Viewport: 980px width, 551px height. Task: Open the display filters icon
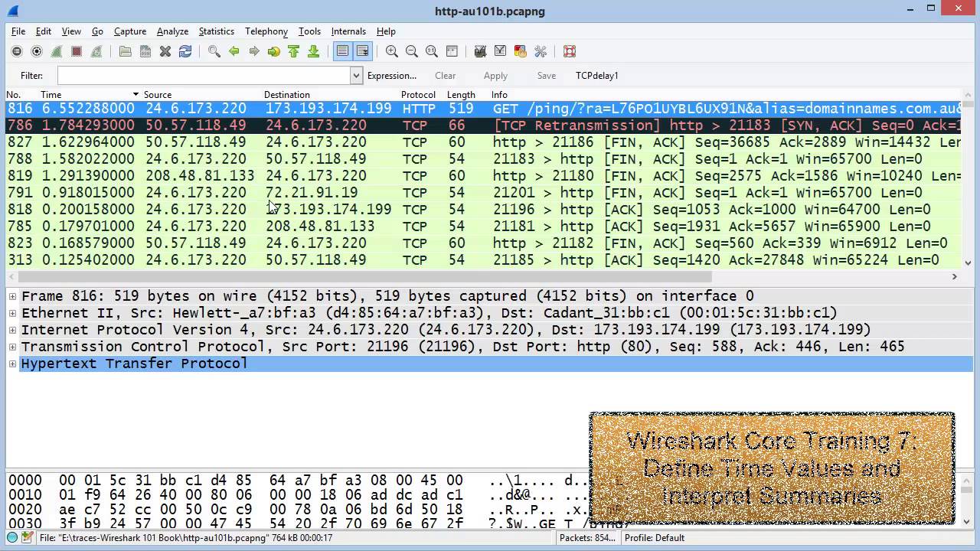click(x=501, y=51)
